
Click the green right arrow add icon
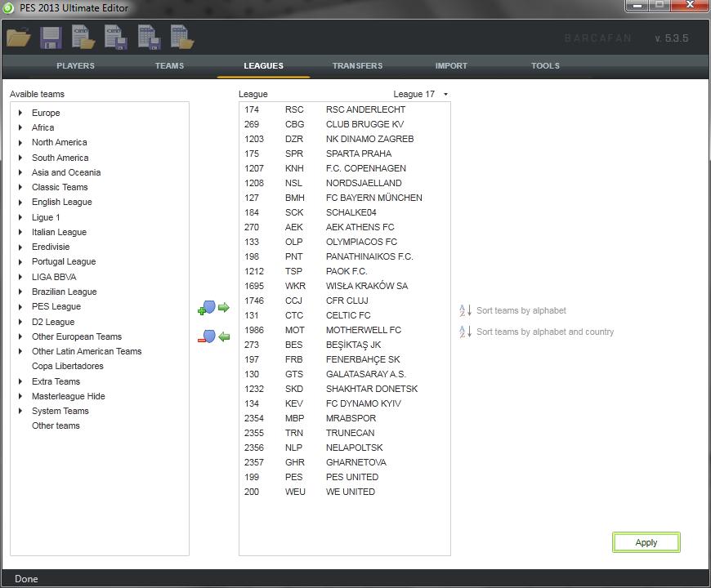pyautogui.click(x=224, y=308)
